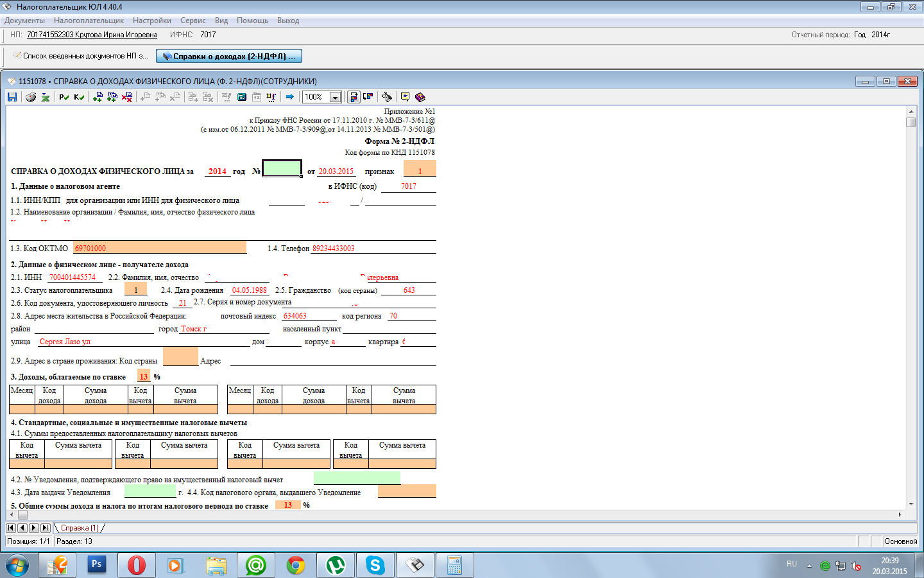The image size is (924, 578).
Task: Select the Справка (1) sheet tab
Action: point(80,528)
